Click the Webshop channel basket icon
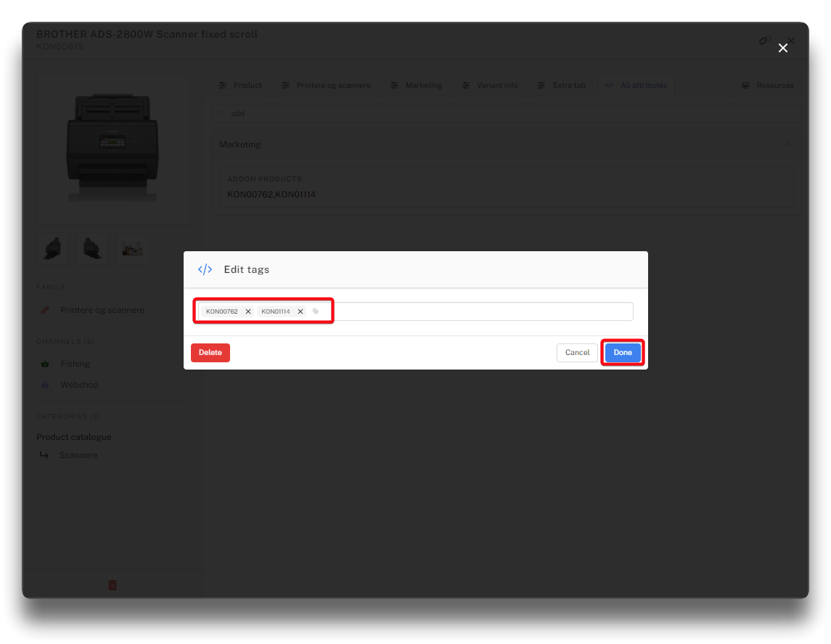 click(x=45, y=385)
